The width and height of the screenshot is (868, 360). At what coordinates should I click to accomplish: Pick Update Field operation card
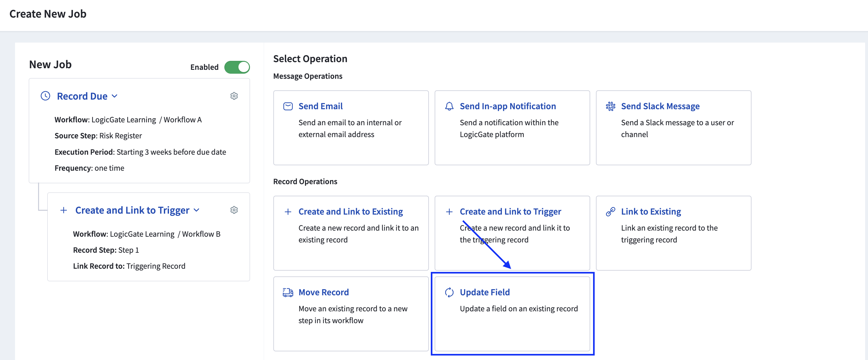(x=512, y=314)
